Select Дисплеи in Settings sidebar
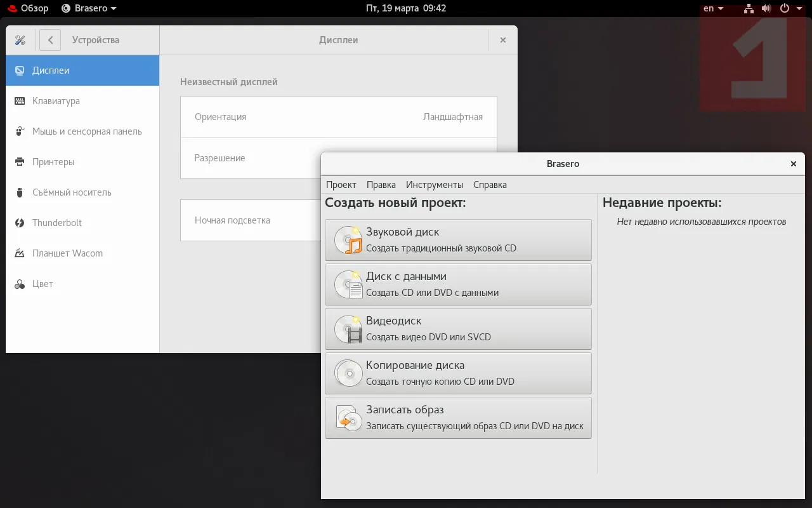Image resolution: width=812 pixels, height=508 pixels. pos(82,70)
